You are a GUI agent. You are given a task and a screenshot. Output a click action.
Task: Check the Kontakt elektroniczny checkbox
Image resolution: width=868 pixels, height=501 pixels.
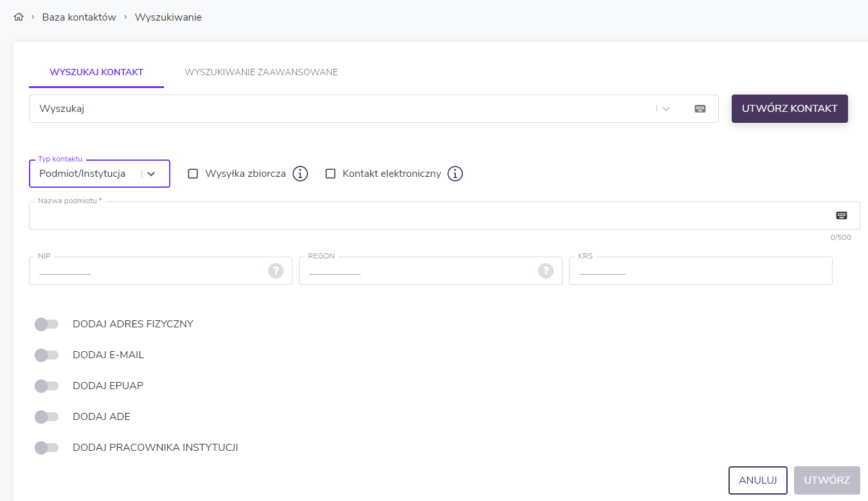330,174
